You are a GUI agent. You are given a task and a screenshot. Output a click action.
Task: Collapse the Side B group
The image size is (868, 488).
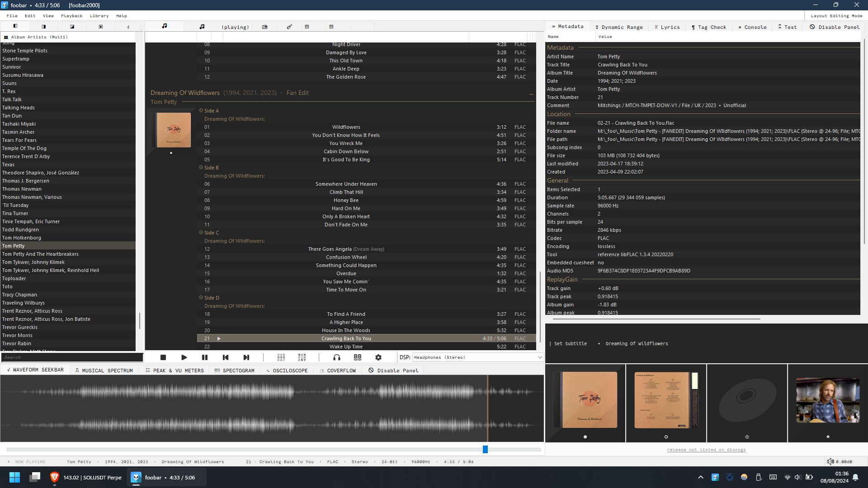tap(201, 167)
